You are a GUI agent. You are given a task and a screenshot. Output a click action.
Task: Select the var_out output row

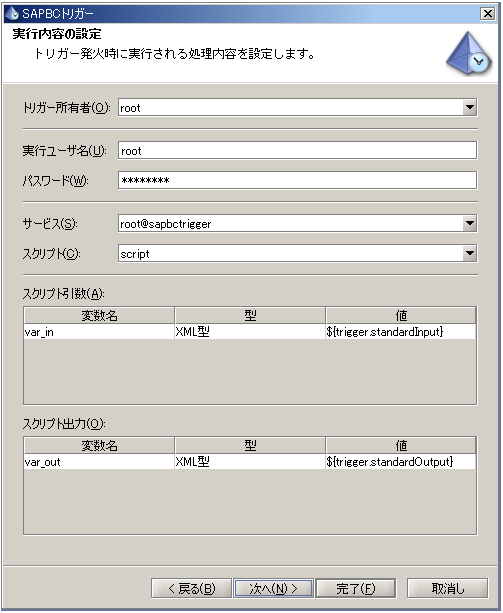click(x=250, y=462)
